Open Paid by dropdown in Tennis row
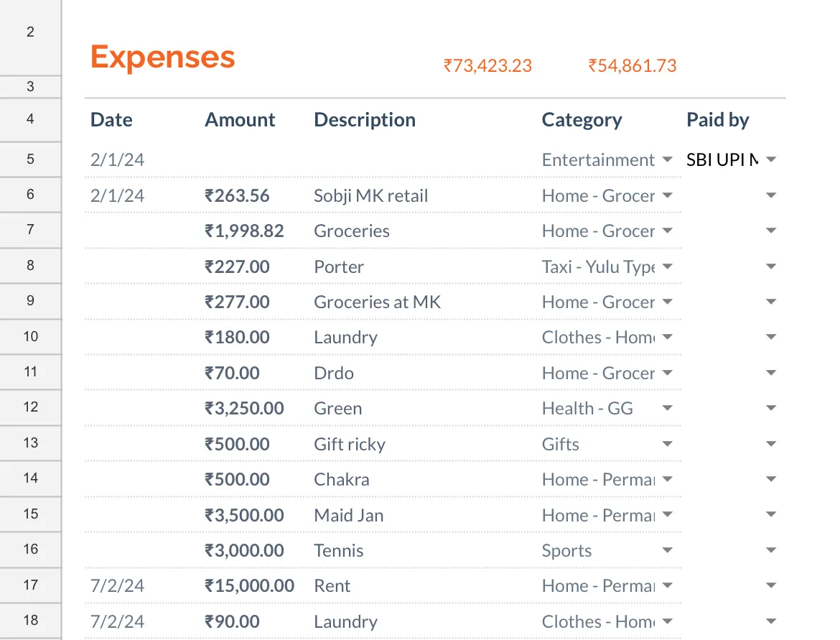 tap(771, 550)
